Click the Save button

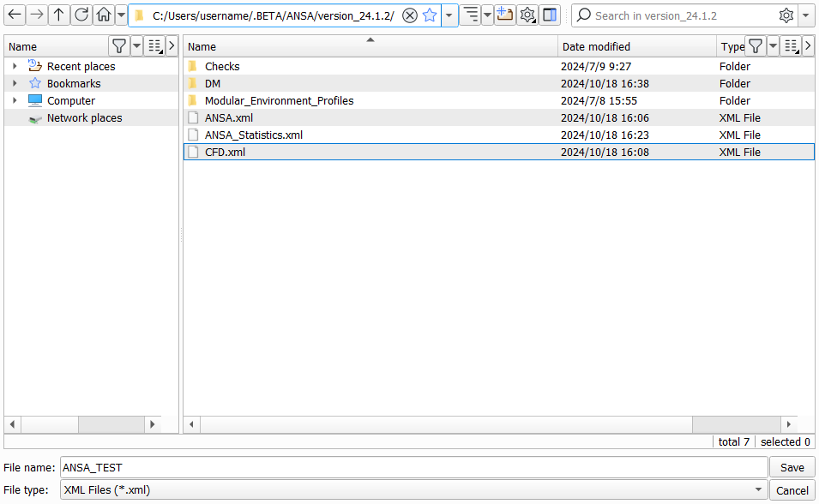pyautogui.click(x=792, y=467)
